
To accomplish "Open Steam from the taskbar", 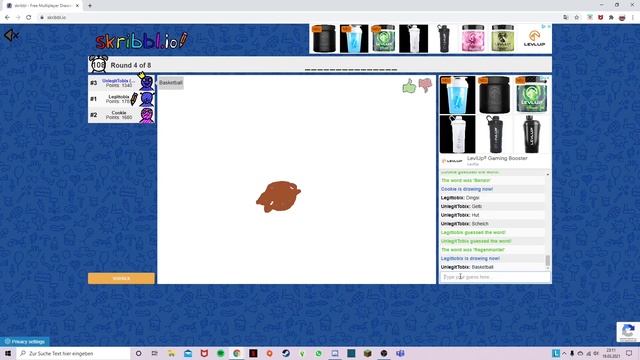I will (x=286, y=353).
